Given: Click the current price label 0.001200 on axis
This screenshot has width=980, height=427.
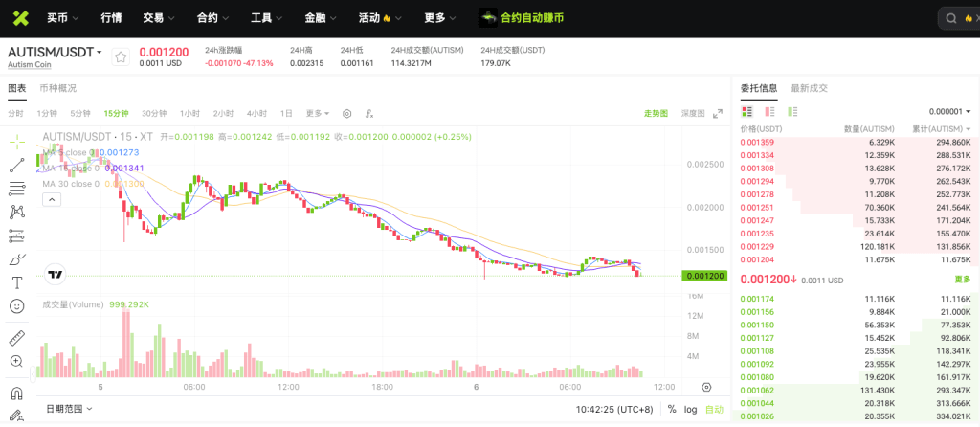Looking at the screenshot, I should click(704, 276).
